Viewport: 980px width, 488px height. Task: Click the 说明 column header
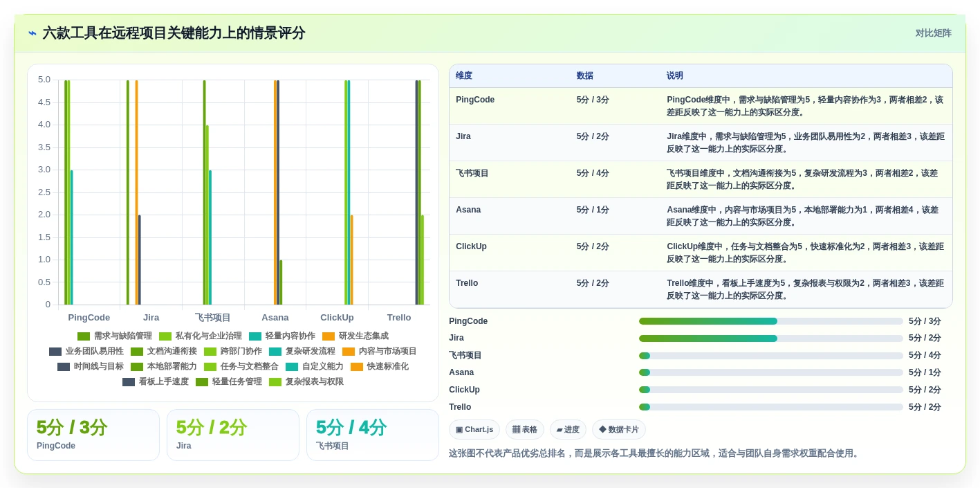[x=675, y=75]
